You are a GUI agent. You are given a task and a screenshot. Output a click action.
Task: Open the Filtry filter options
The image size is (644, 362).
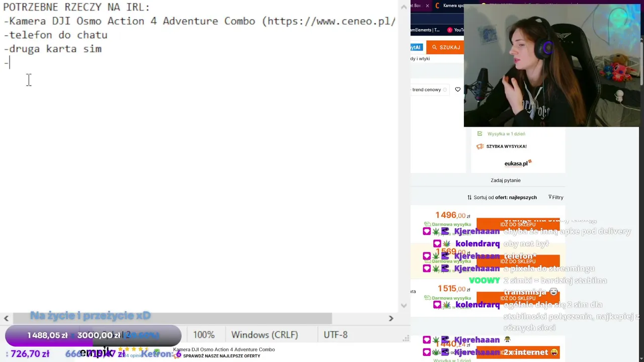click(x=555, y=197)
